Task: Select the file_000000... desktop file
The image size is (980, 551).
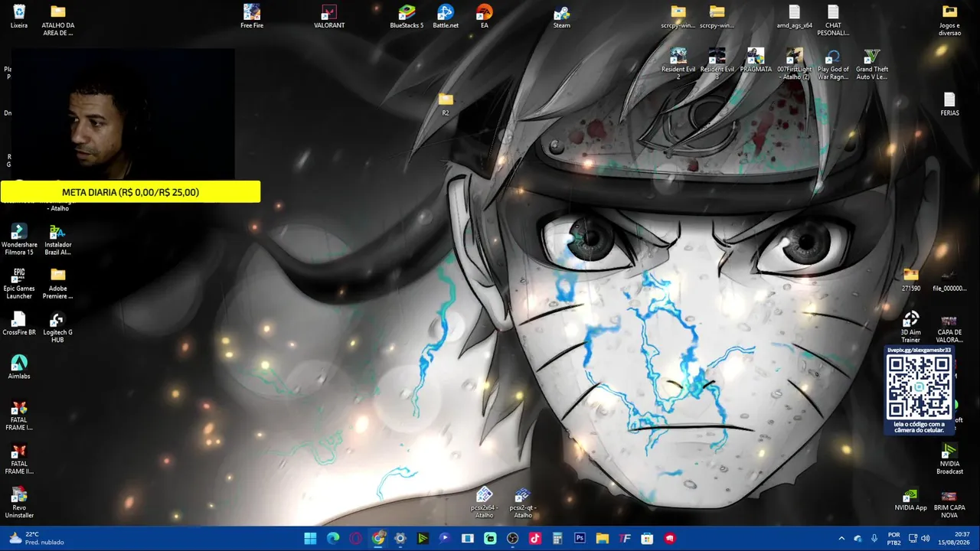Action: click(x=949, y=280)
